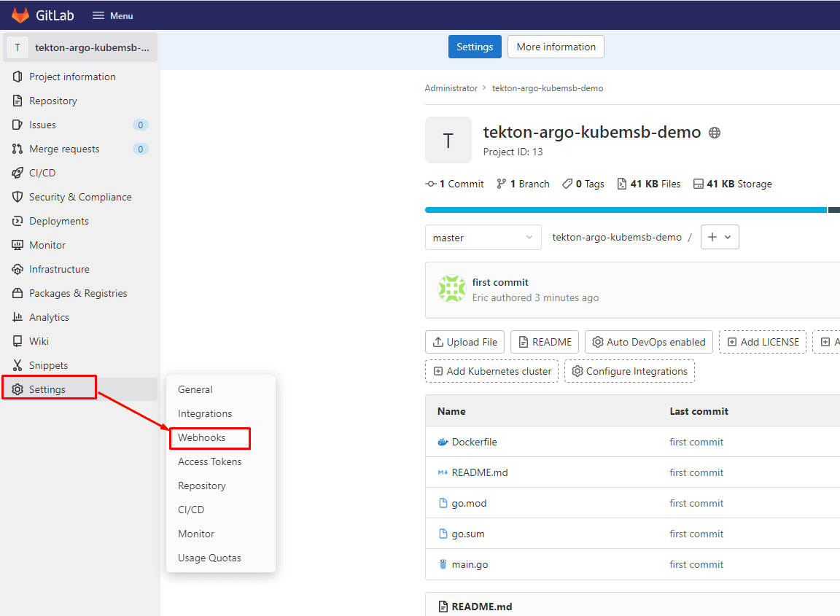Click the README.md markdown file icon
840x616 pixels.
coord(443,472)
